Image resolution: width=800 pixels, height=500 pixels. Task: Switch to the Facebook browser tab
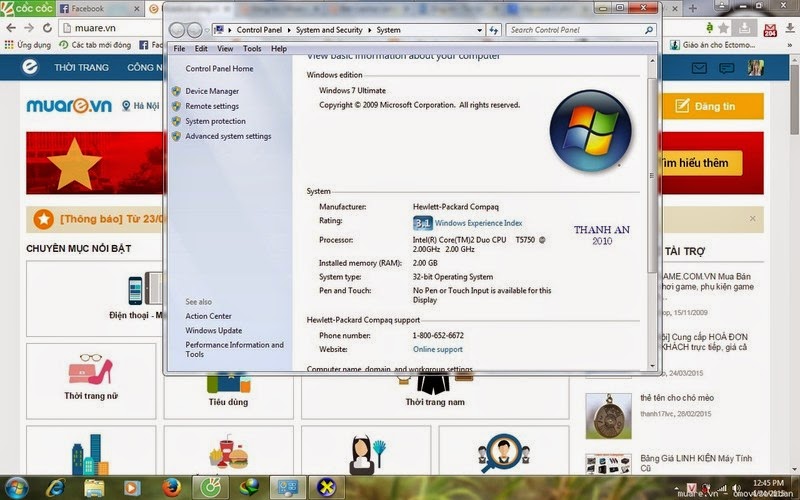[x=98, y=9]
